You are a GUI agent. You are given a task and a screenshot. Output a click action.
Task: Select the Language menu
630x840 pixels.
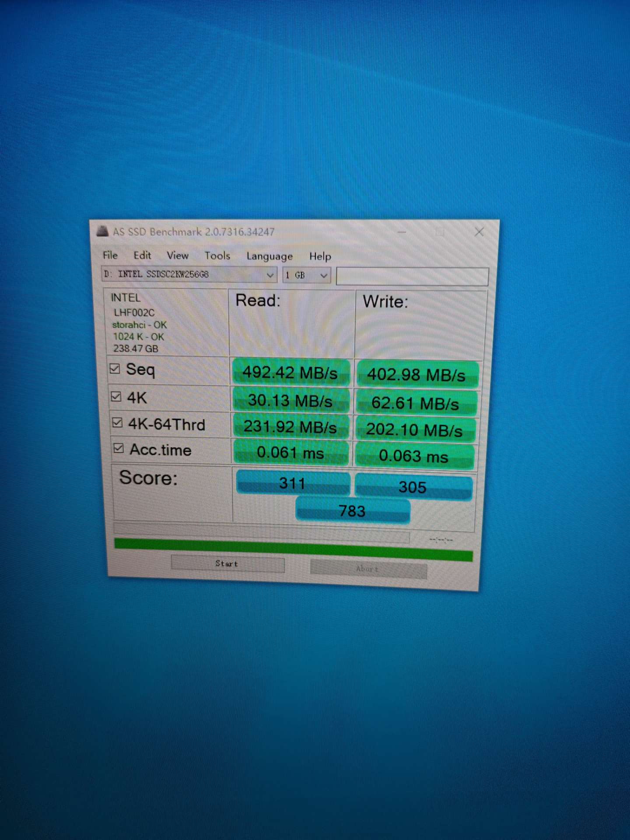tap(269, 256)
